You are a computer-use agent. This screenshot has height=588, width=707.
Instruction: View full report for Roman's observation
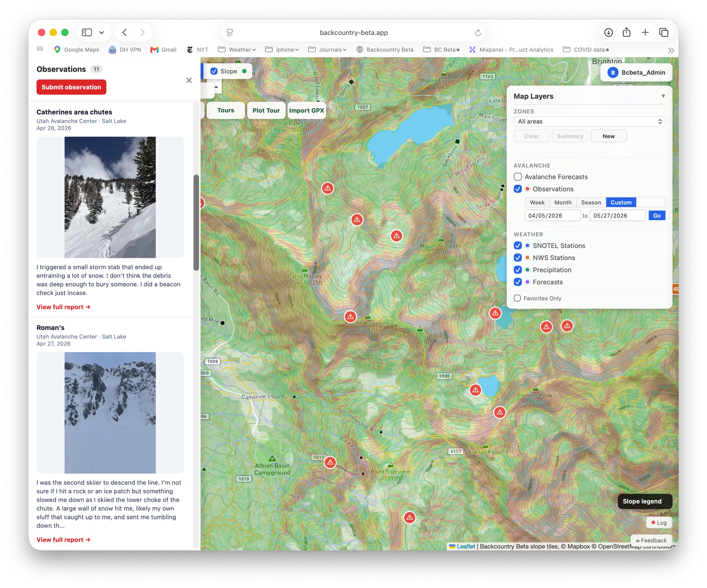click(x=63, y=540)
